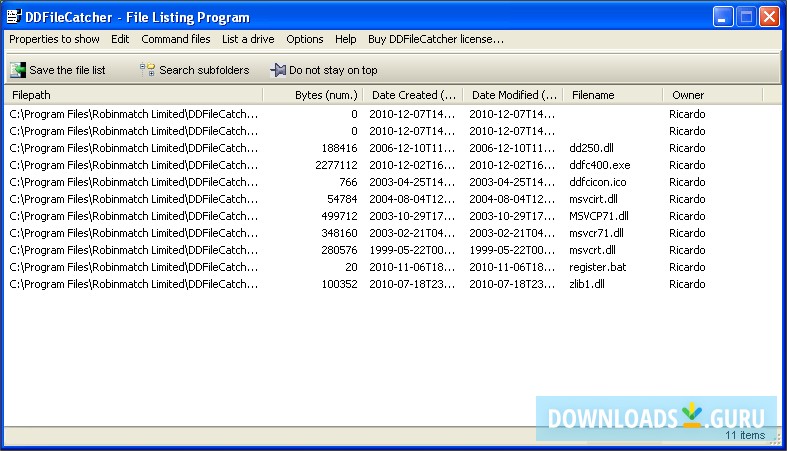The height and width of the screenshot is (451, 787).
Task: Click the Search subfolders label
Action: coord(204,70)
